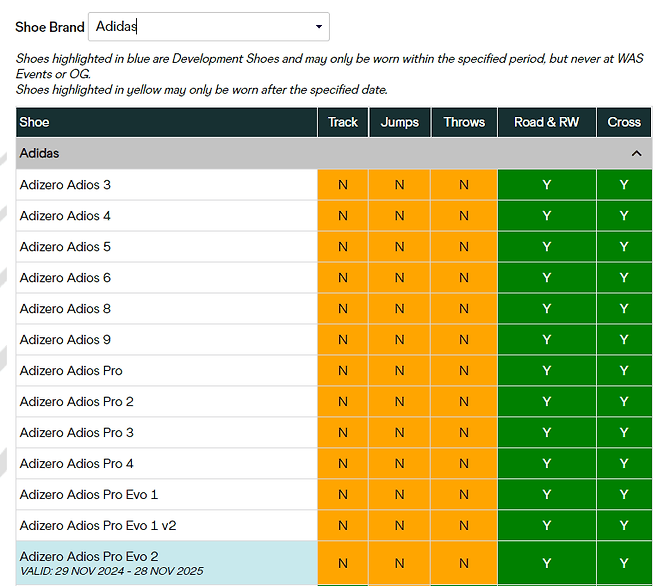
Task: Click the Track N cell for Adizero Adios 3
Action: 343,185
